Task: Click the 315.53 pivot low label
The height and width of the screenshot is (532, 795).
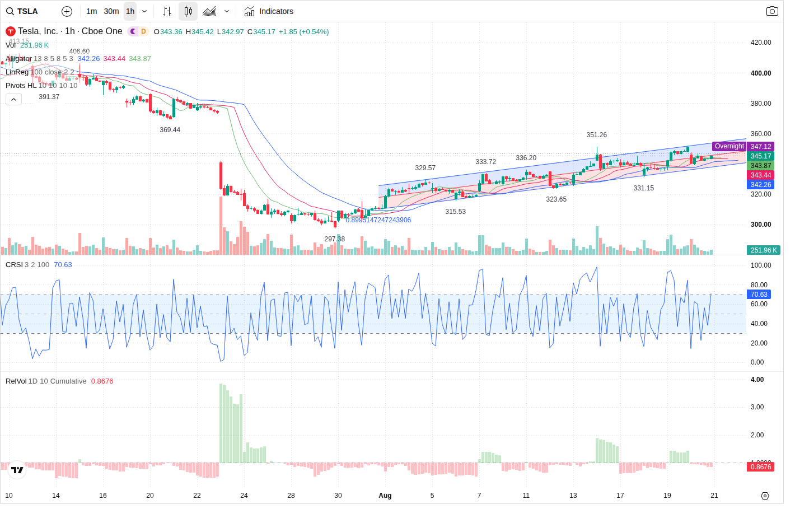Action: (455, 212)
